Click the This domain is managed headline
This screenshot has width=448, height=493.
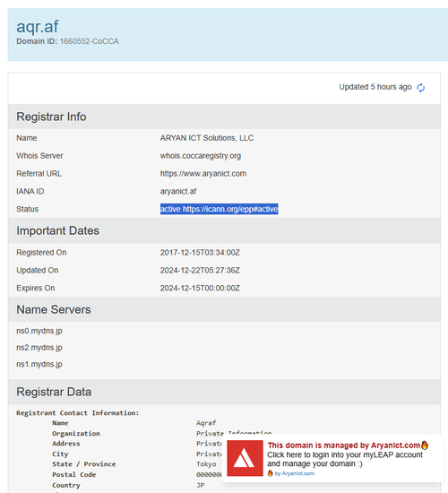[x=344, y=445]
